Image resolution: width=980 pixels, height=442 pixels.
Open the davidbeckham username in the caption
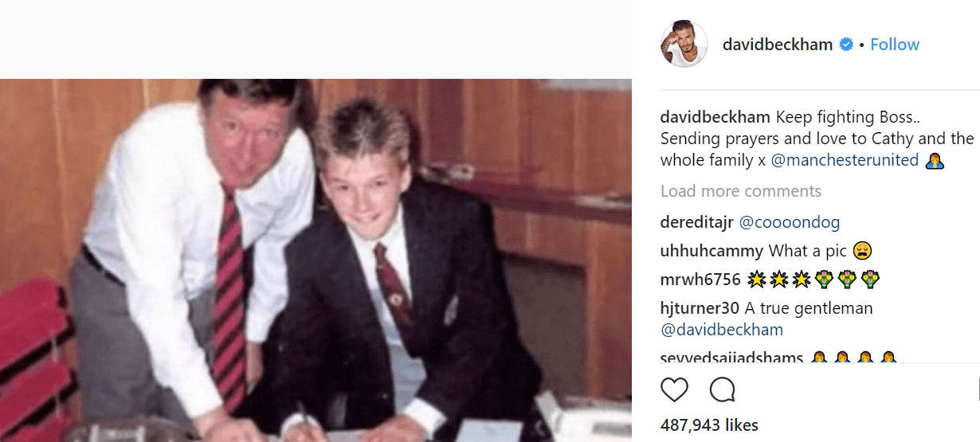point(715,117)
